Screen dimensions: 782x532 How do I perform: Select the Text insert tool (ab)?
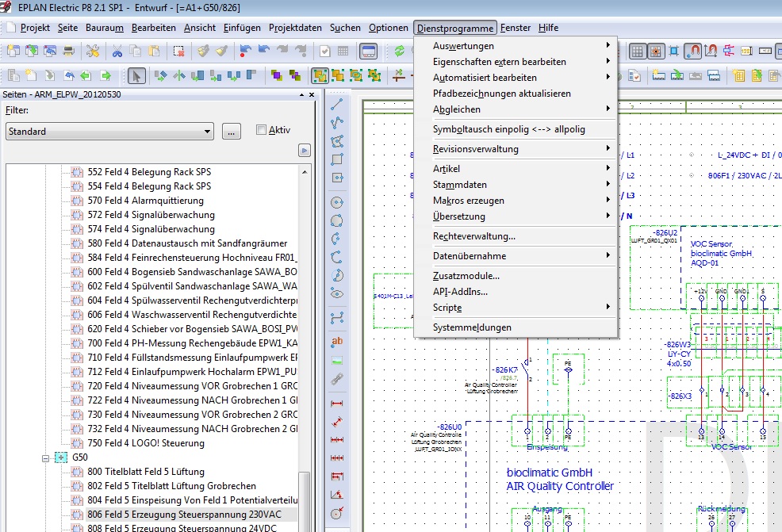coord(337,342)
